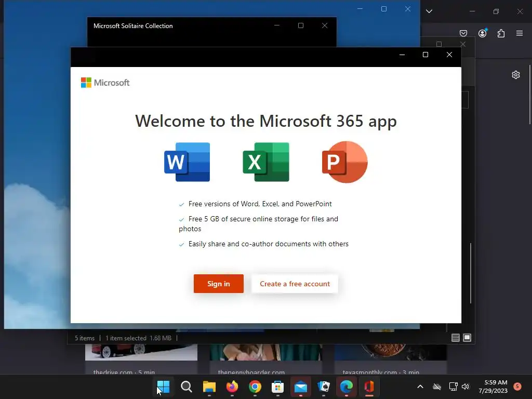This screenshot has width=532, height=399.
Task: Open the Firefox account icon
Action: click(483, 33)
